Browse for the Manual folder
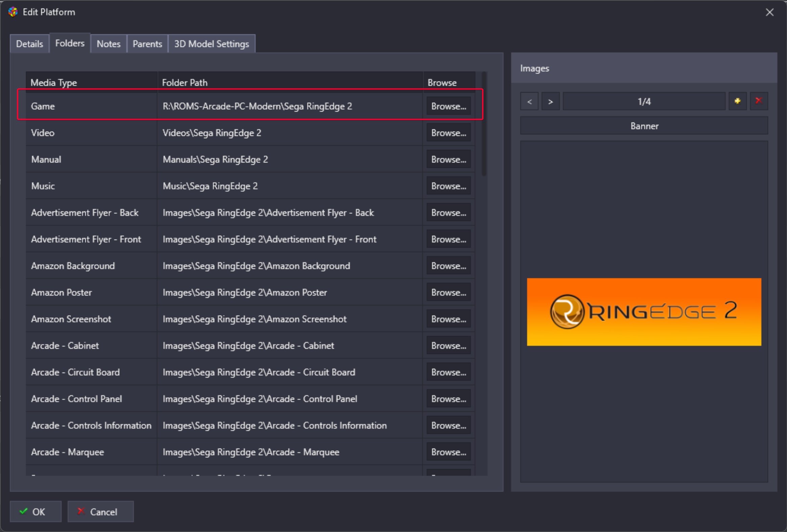787x532 pixels. click(448, 159)
